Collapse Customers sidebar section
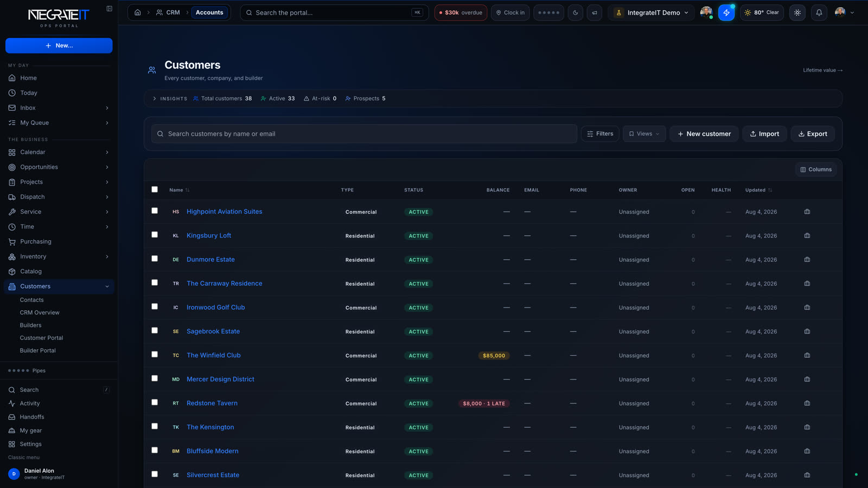 [107, 286]
